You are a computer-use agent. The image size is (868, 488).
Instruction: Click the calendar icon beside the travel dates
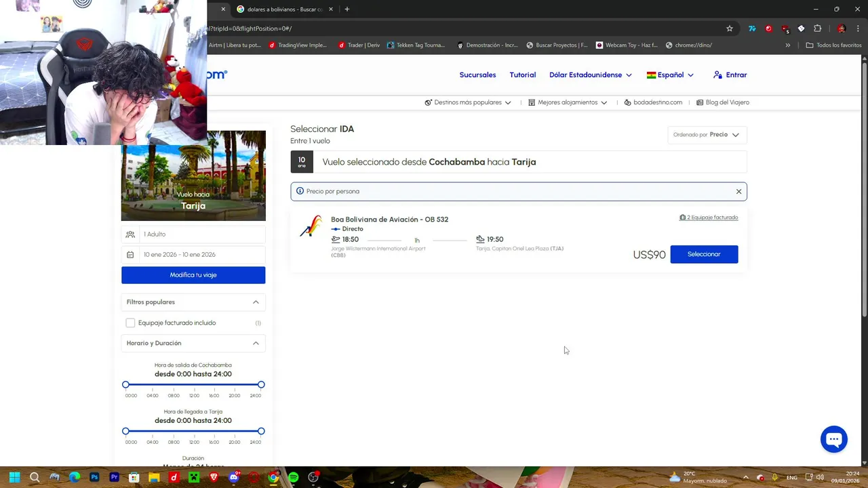coord(130,255)
